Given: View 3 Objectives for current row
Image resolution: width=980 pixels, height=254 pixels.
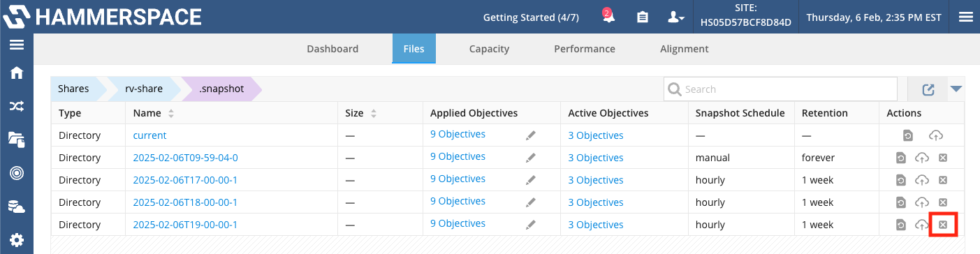Looking at the screenshot, I should [x=596, y=135].
